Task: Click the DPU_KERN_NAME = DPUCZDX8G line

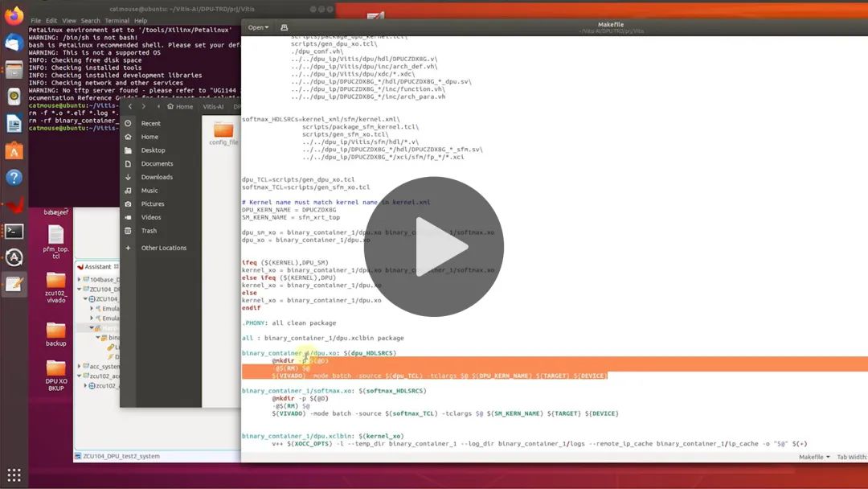Action: [289, 210]
